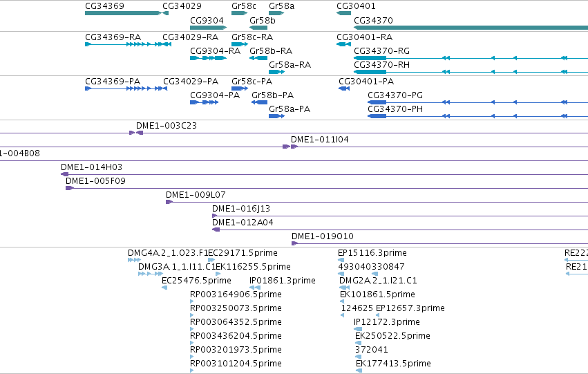Select the long CG34370 gene bar

click(471, 28)
